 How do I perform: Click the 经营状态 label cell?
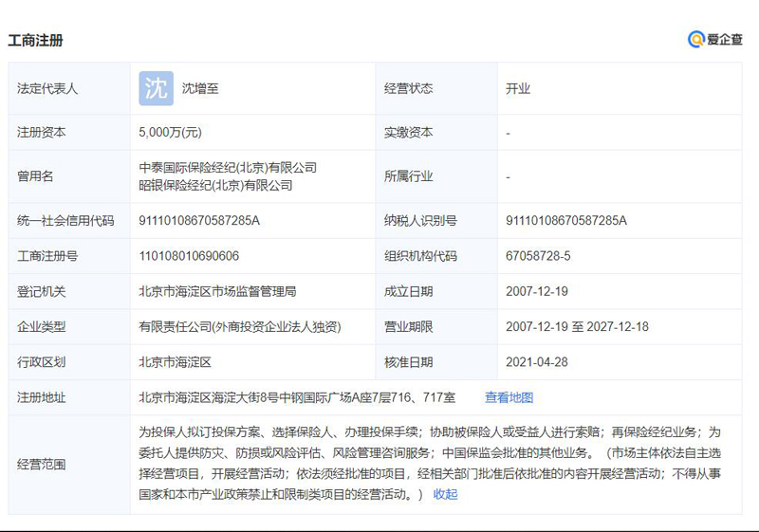pos(436,88)
